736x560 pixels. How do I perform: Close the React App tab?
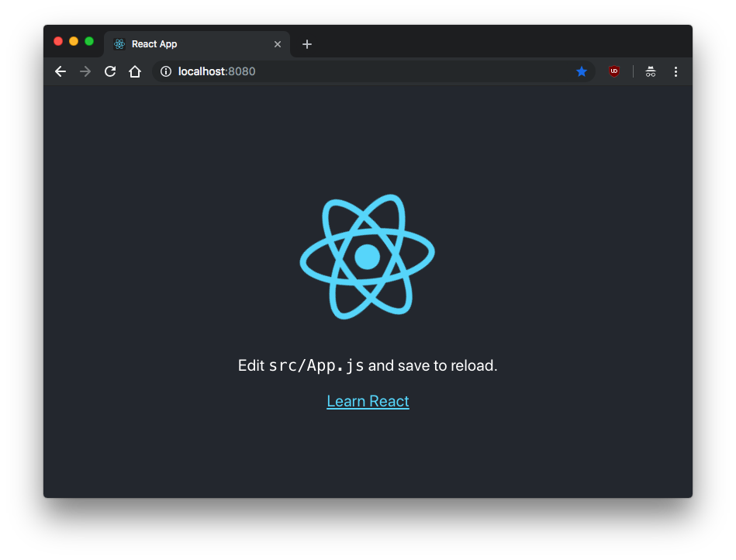tap(278, 44)
